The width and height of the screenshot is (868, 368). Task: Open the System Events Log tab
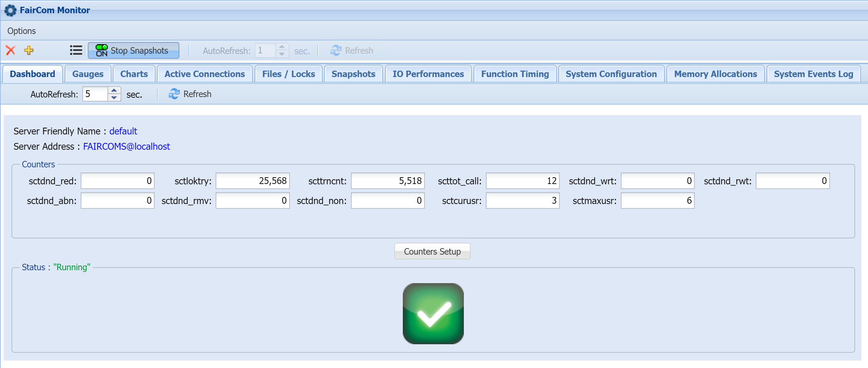pos(813,74)
